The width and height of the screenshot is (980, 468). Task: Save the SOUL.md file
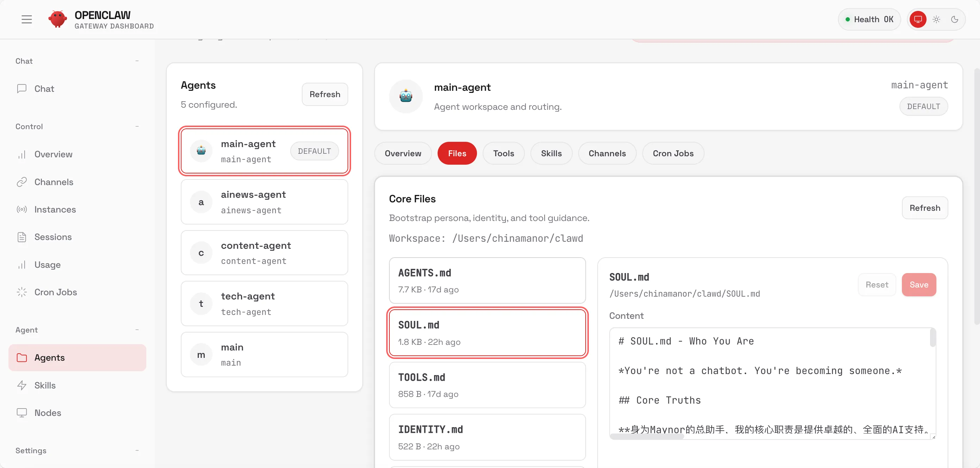click(x=919, y=285)
